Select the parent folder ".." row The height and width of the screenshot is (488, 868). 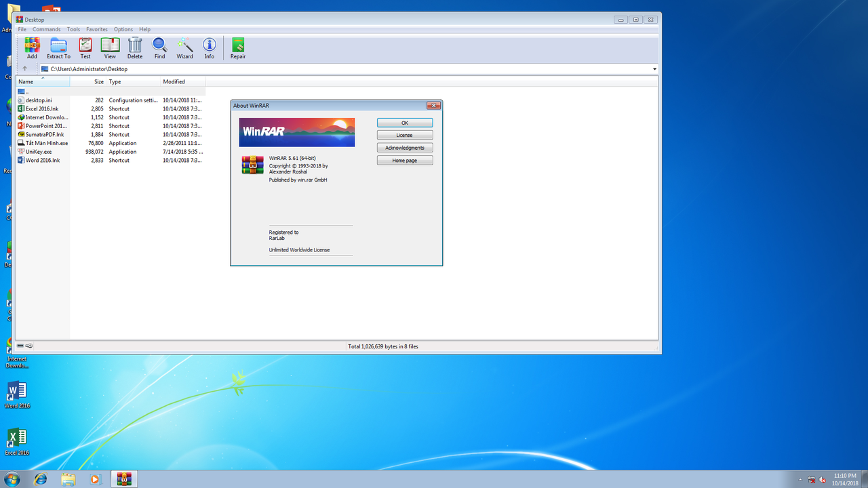[111, 91]
